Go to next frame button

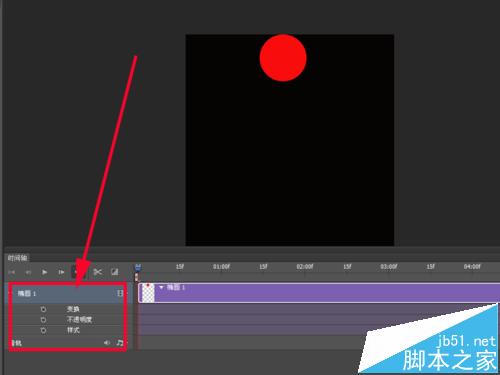[x=61, y=272]
